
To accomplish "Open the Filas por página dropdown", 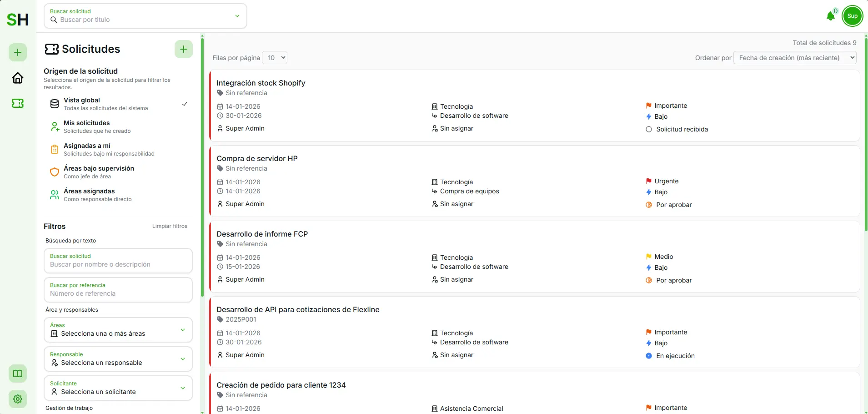I will click(275, 58).
